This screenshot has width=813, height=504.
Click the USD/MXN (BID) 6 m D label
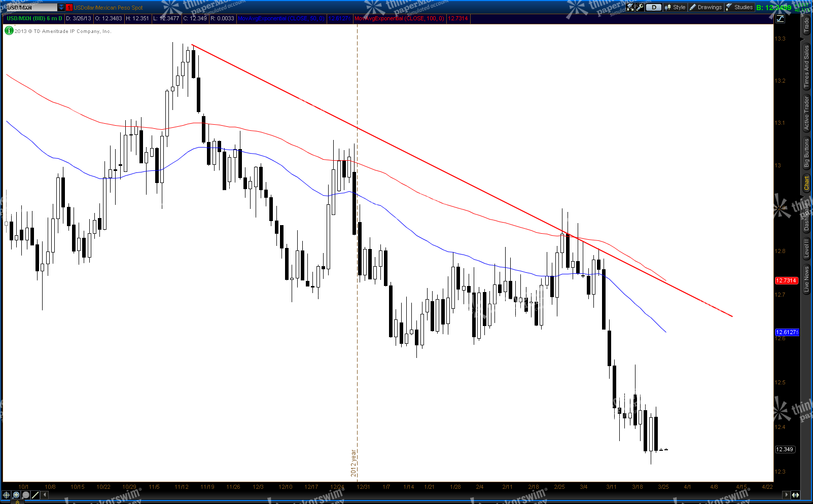[x=34, y=18]
